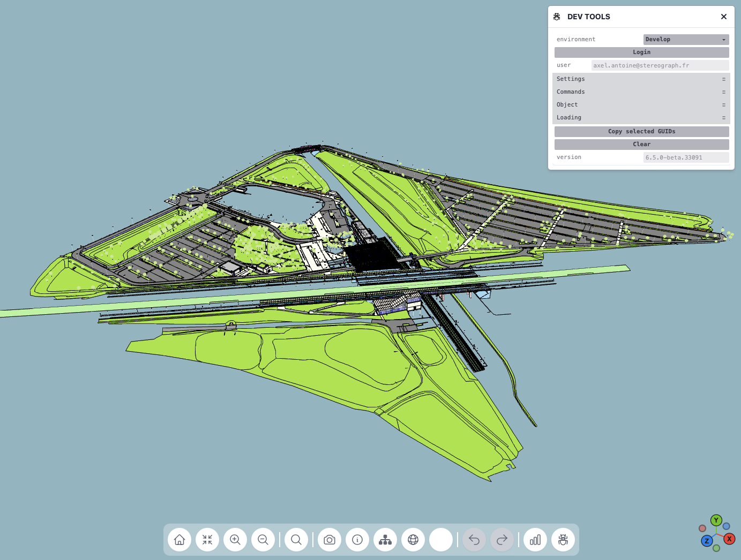Image resolution: width=741 pixels, height=560 pixels.
Task: Toggle the bug dev tools toolbar icon
Action: (x=563, y=540)
